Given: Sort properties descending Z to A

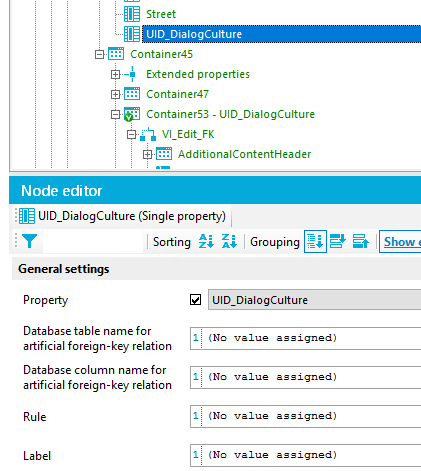Looking at the screenshot, I should [229, 241].
